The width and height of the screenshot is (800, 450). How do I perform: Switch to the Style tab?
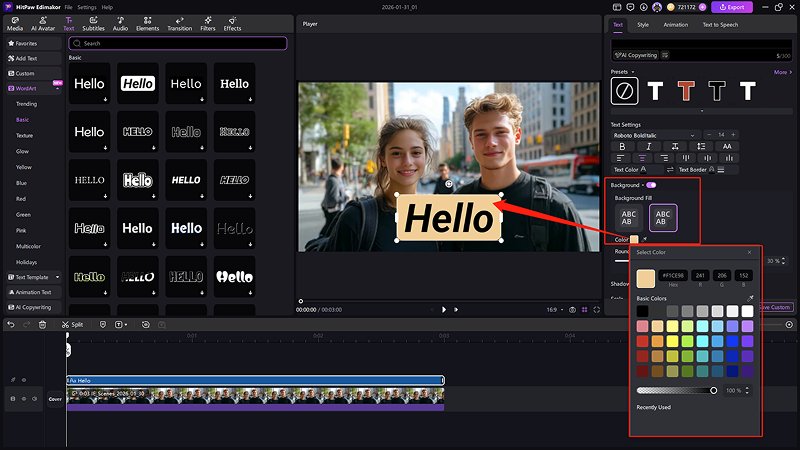click(x=643, y=24)
